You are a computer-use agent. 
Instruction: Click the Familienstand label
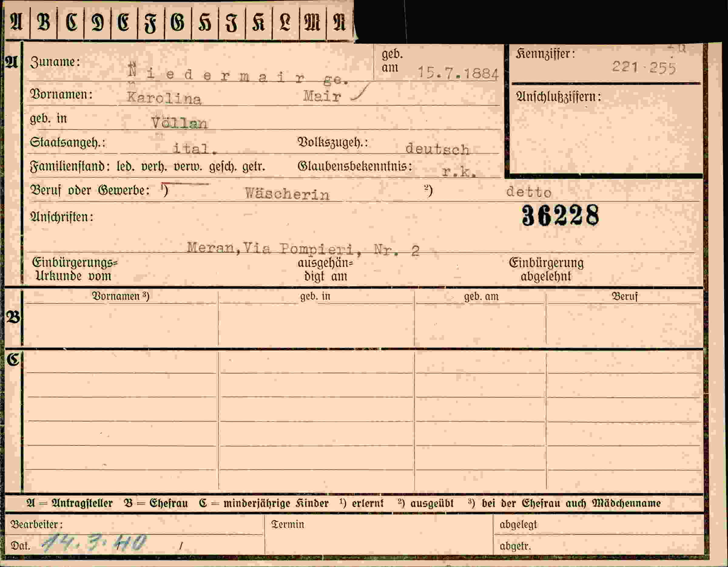(70, 166)
